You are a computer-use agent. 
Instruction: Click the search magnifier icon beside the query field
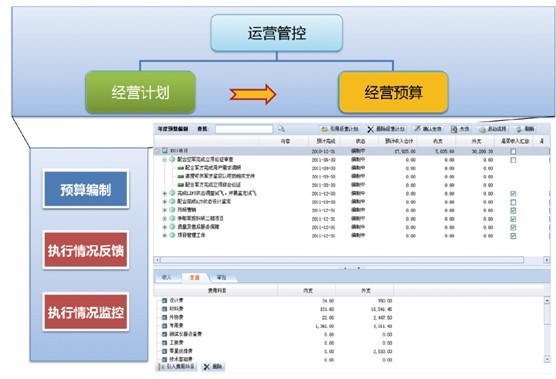click(x=281, y=129)
